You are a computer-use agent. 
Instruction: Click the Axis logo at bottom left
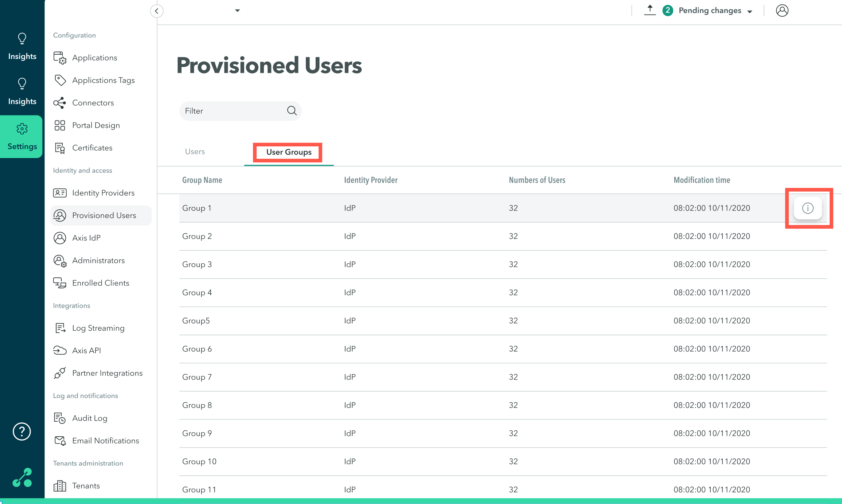(x=22, y=477)
